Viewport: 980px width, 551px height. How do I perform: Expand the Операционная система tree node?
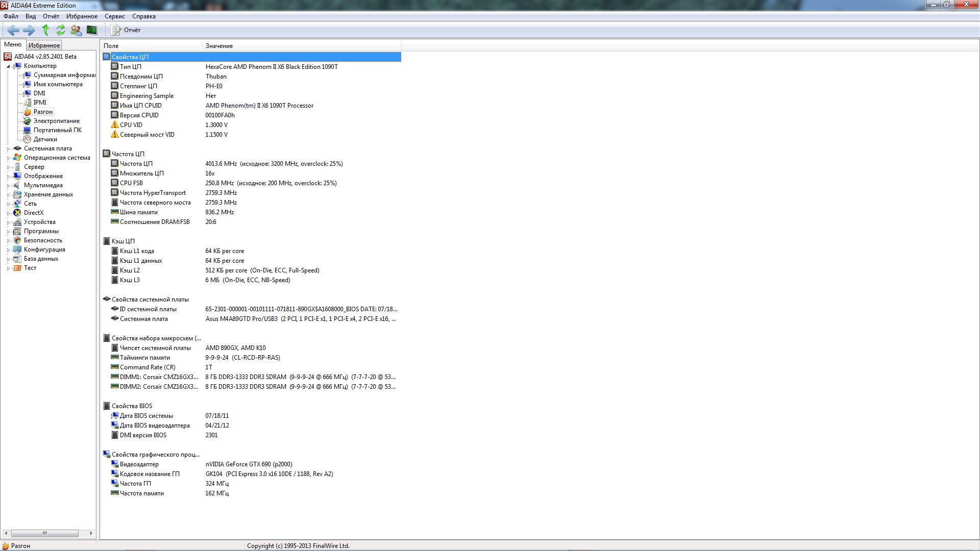(8, 158)
